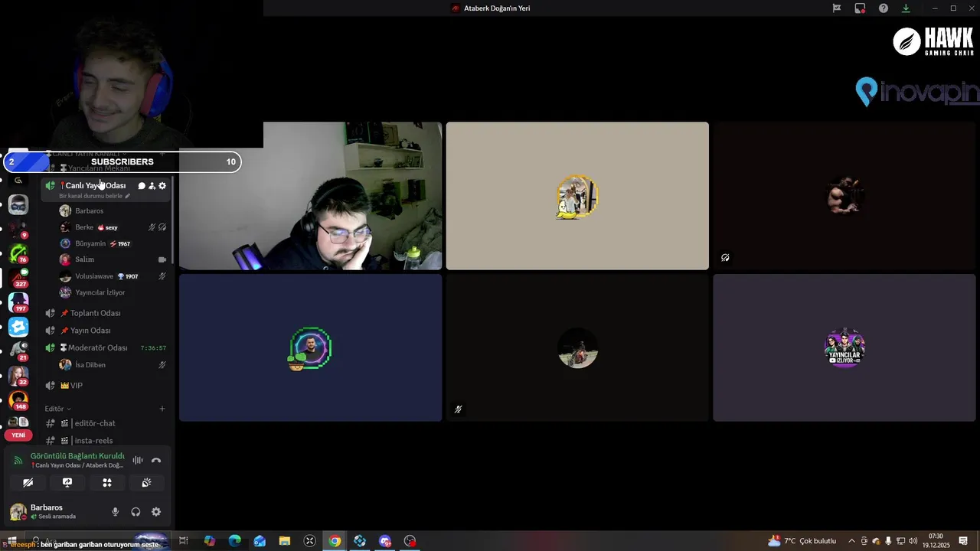Open the soundboard button

146,483
